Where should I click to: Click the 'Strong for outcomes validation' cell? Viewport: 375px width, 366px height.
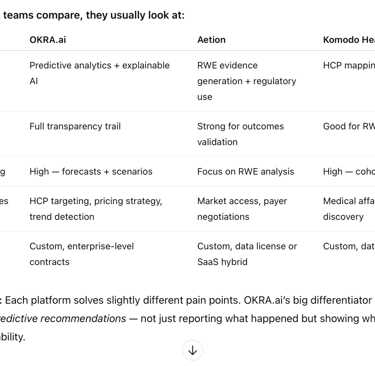240,134
